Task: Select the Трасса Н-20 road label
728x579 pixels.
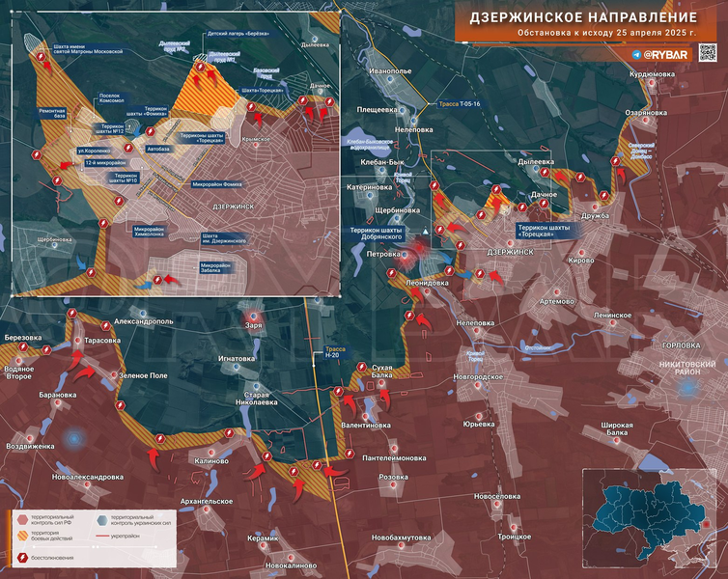Action: pyautogui.click(x=334, y=355)
